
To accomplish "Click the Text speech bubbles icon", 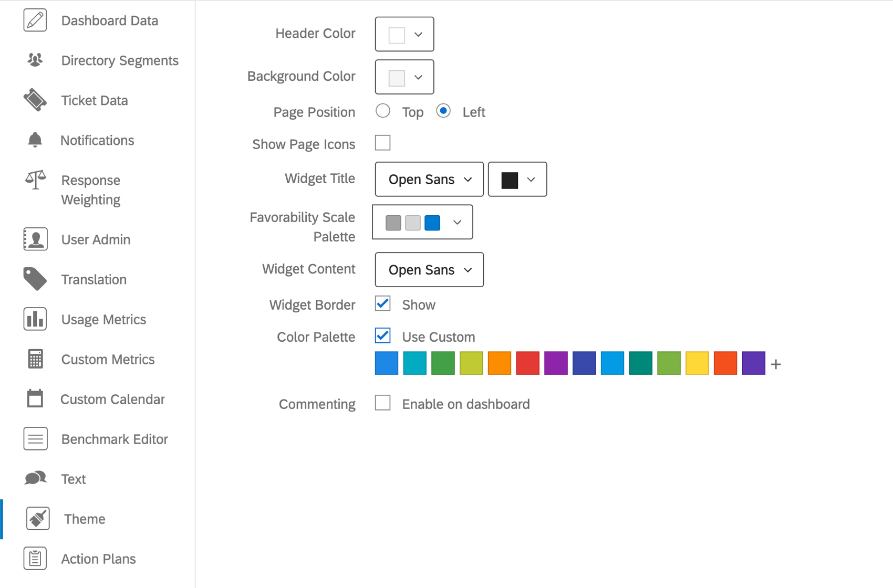I will pos(35,478).
